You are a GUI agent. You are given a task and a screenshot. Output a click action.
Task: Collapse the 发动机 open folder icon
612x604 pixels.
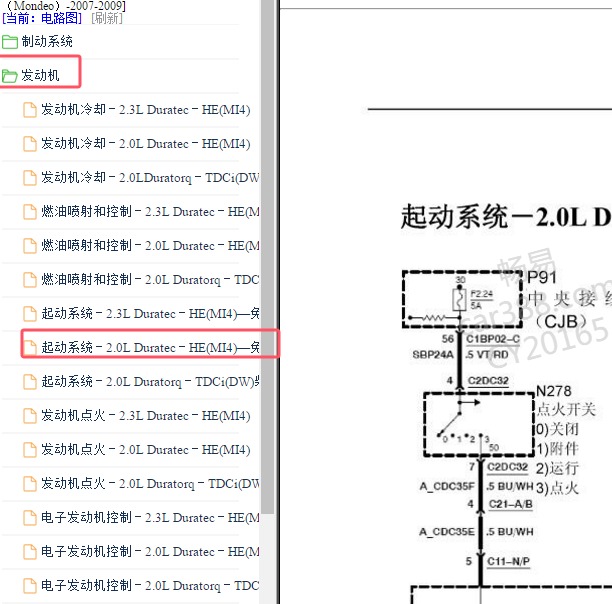pos(9,76)
